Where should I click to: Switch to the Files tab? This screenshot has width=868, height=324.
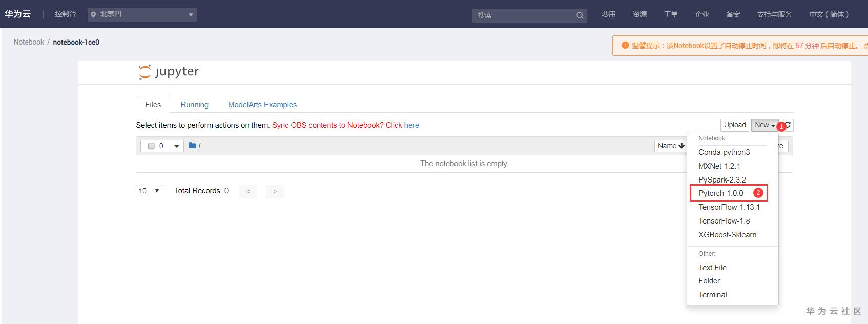coord(153,104)
